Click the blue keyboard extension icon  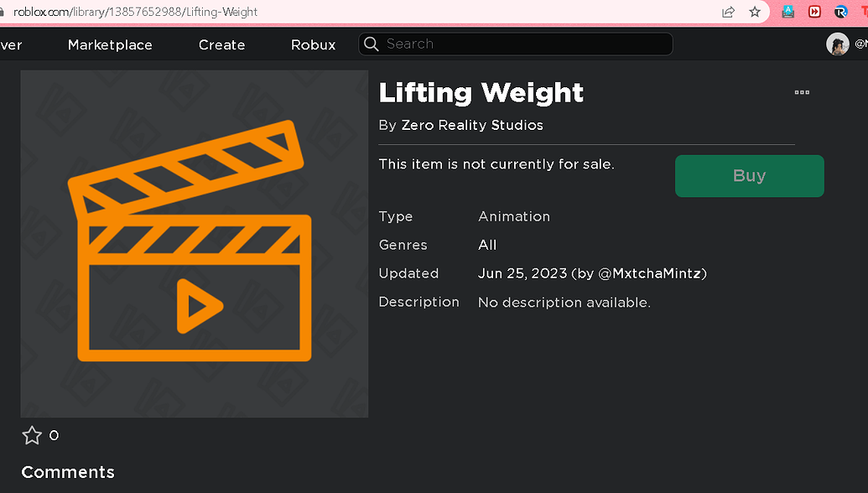click(x=787, y=12)
